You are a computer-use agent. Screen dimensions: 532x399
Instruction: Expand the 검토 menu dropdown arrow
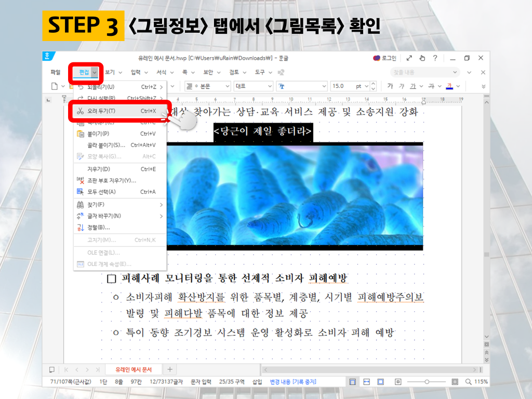coord(244,72)
